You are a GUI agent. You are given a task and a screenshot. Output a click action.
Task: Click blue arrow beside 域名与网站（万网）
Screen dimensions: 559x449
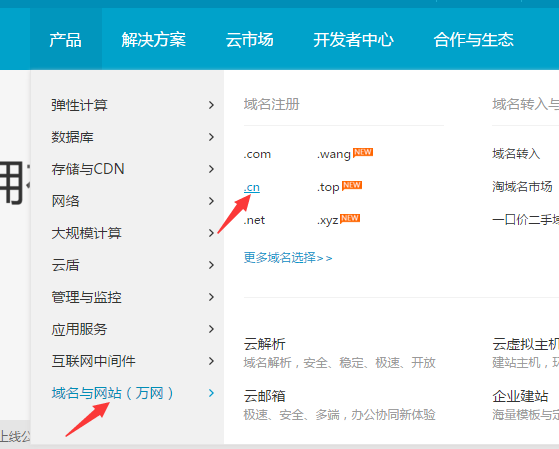pos(211,393)
